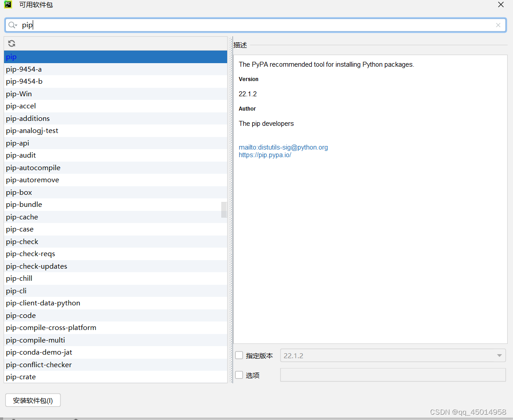
Task: Select the pip-cli package
Action: [x=116, y=291]
